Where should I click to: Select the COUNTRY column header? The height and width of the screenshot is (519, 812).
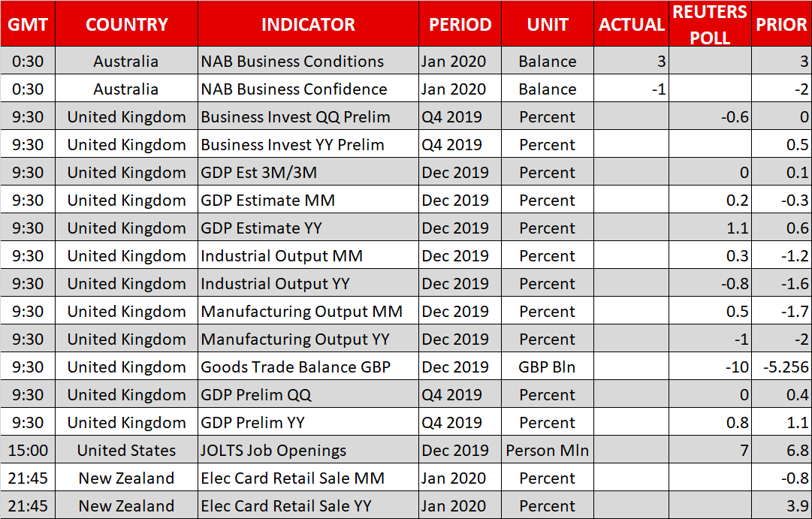(126, 24)
